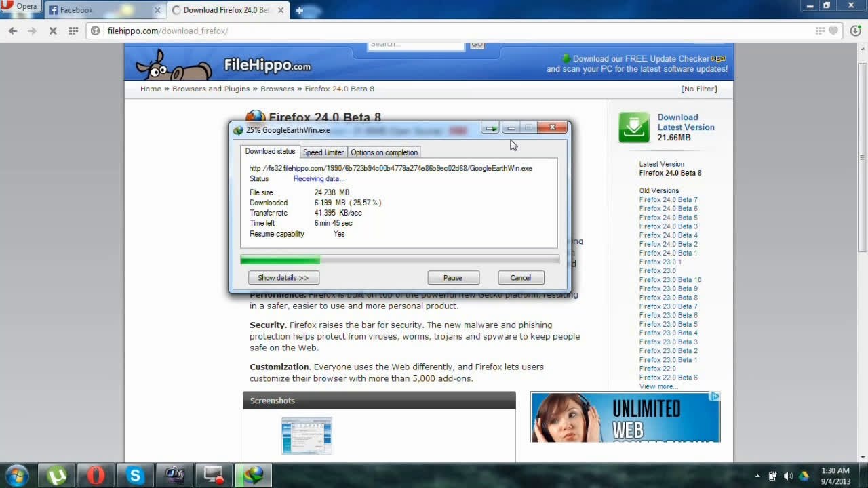Click the Receiving data status text
Viewport: 868px width, 488px height.
[319, 179]
